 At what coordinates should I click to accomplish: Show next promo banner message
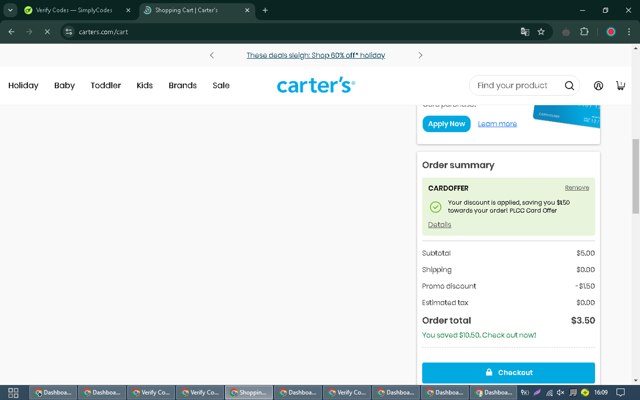420,55
